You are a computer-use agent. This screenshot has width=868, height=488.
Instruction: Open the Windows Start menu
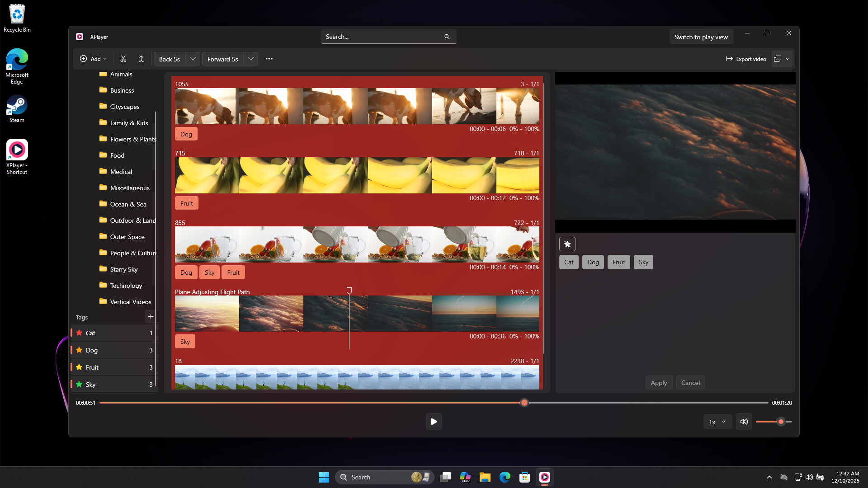point(324,477)
